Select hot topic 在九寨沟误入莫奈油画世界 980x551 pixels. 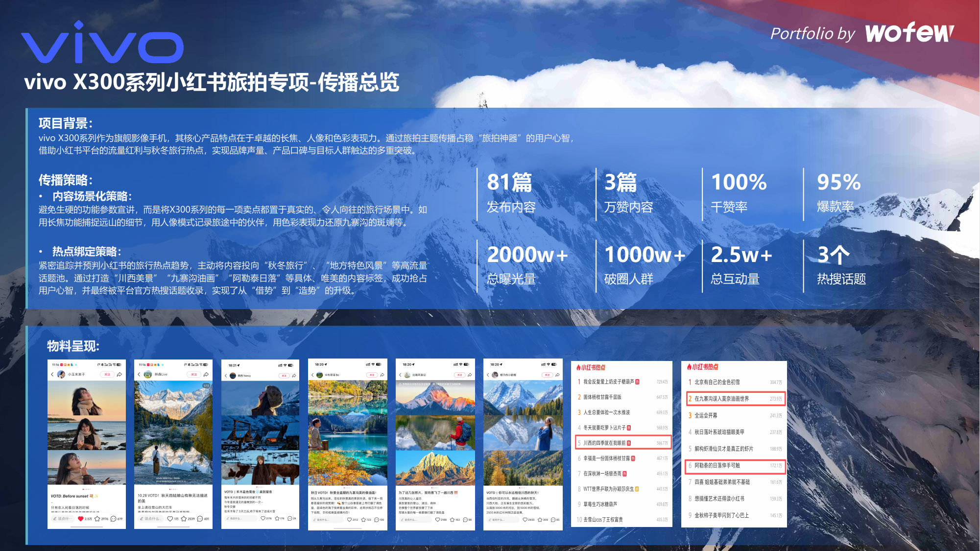coord(735,399)
